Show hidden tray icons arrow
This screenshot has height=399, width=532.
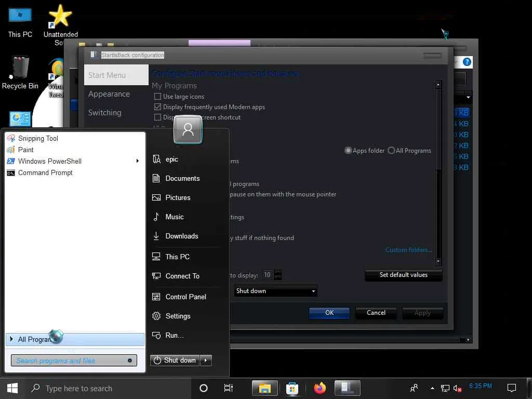[x=432, y=388]
